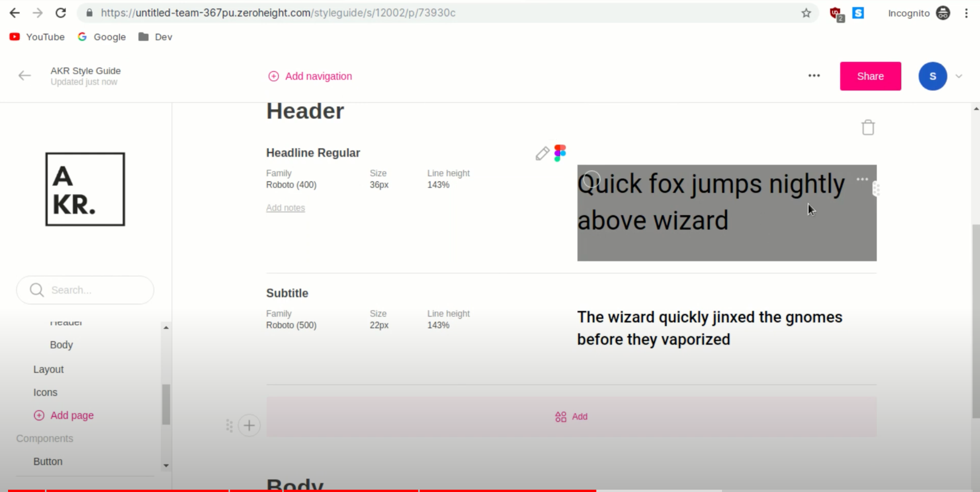
Task: Click Add notes under Headline Regular
Action: pyautogui.click(x=285, y=208)
